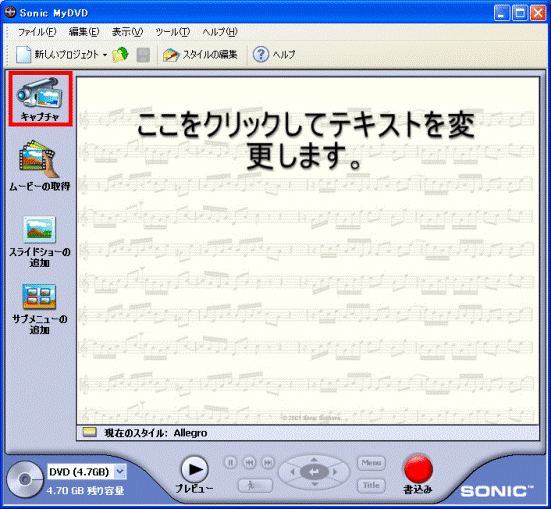Screen dimensions: 551x509
Task: Open the ヘルプ(H) menu
Action: pyautogui.click(x=220, y=32)
